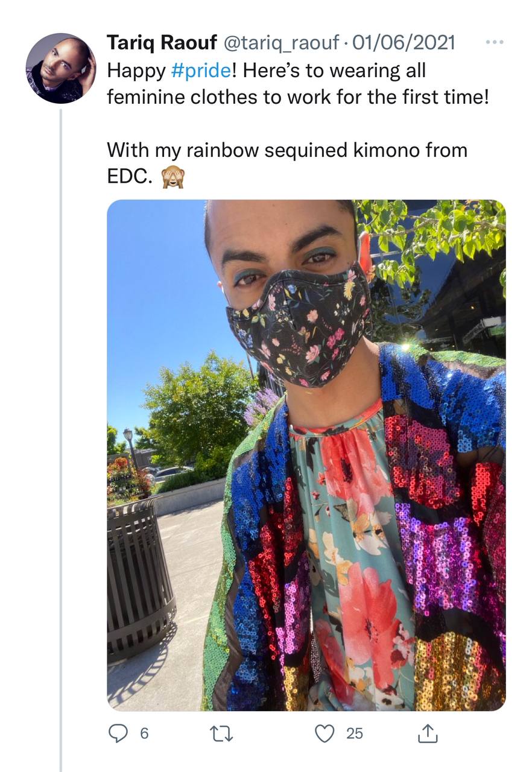Open the reply comment icon
The image size is (532, 772).
(117, 733)
